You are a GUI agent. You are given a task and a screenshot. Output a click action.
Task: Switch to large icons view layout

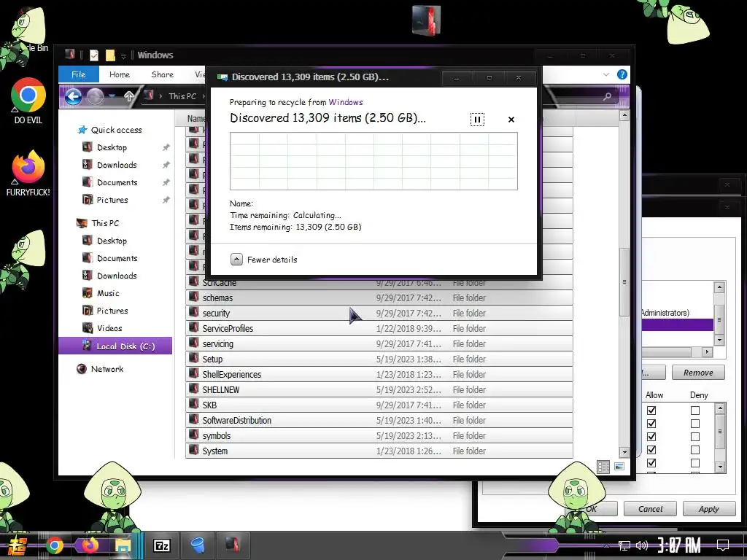(x=619, y=467)
